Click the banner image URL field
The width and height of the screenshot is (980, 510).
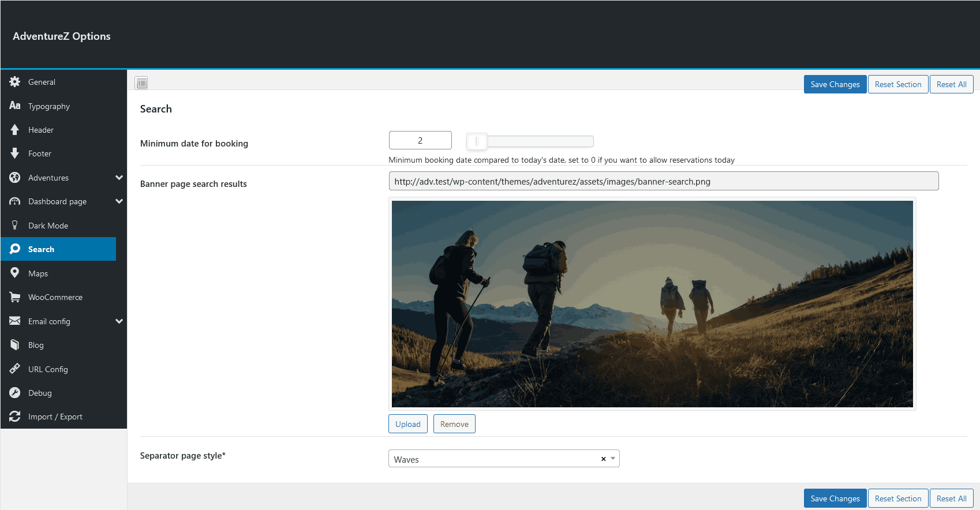coord(664,181)
